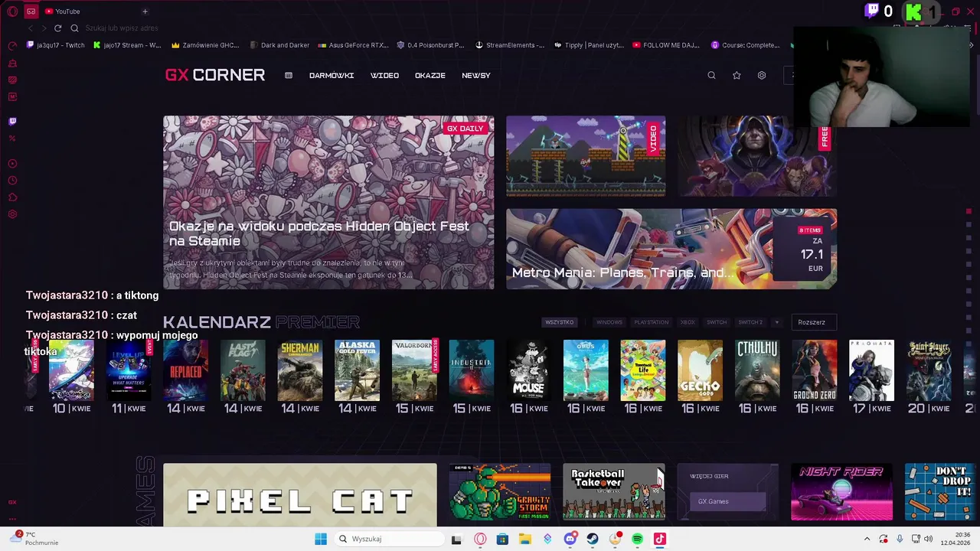Focus the address bar search field
Screen dimensions: 980x551
pyautogui.click(x=122, y=28)
